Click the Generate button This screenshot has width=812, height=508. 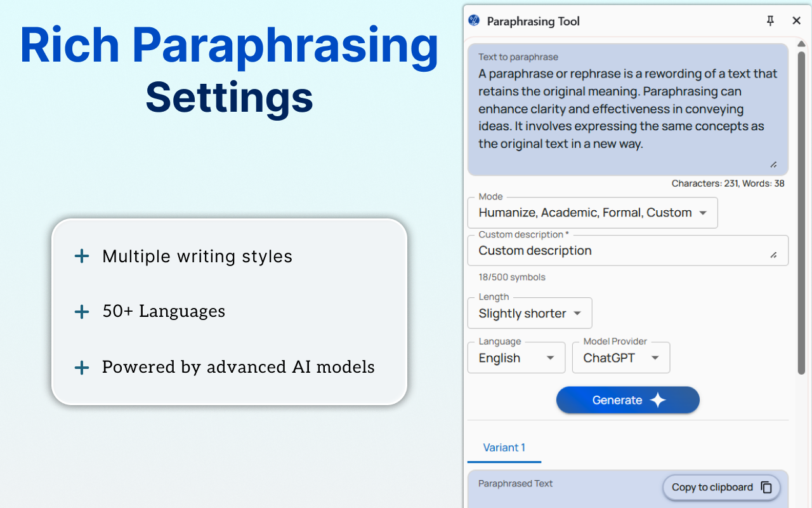tap(627, 400)
